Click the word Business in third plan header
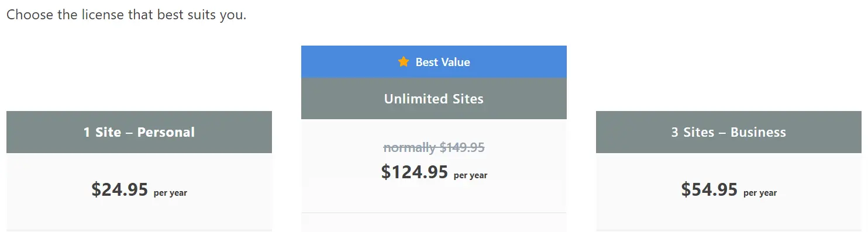The width and height of the screenshot is (868, 232). (x=758, y=132)
